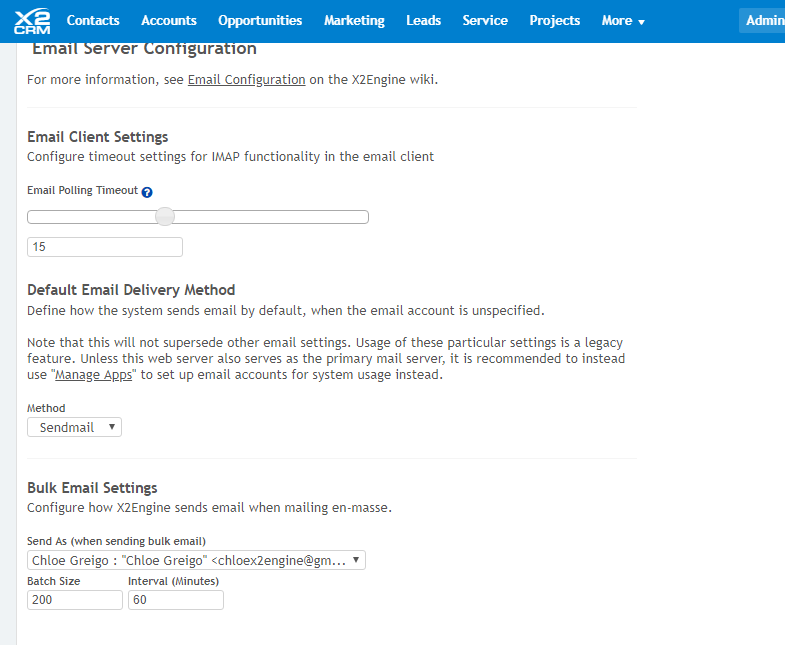The height and width of the screenshot is (645, 785).
Task: Open the Email Configuration wiki link
Action: 246,80
